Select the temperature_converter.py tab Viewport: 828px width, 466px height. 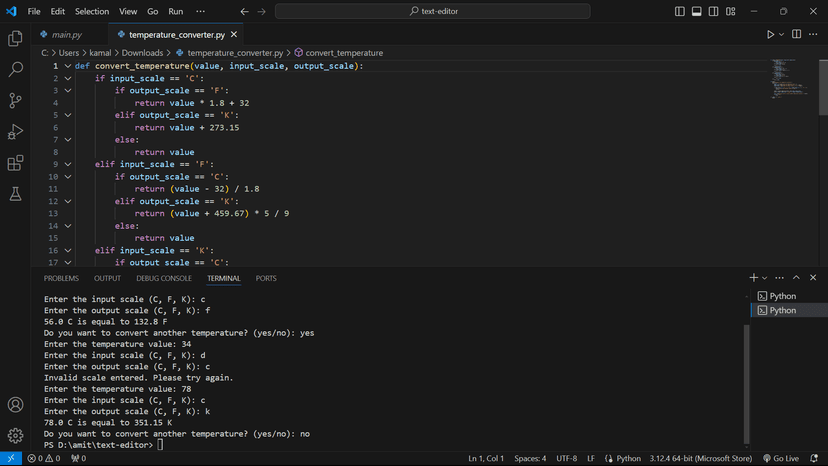click(x=176, y=35)
